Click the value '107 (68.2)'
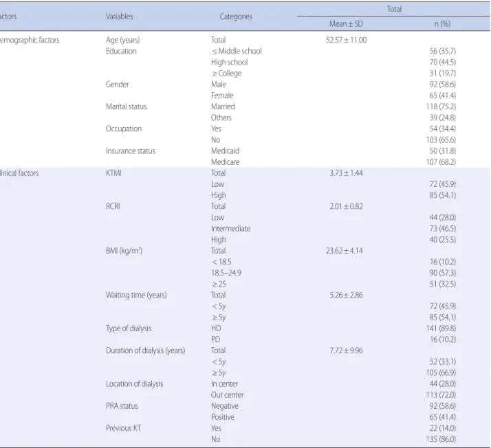The width and height of the screenshot is (491, 448). tap(441, 162)
